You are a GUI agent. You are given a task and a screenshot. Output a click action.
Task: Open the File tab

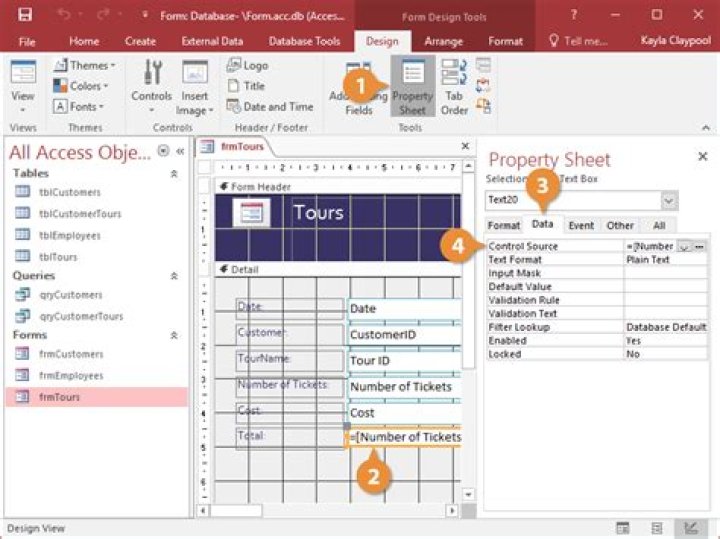click(x=27, y=42)
